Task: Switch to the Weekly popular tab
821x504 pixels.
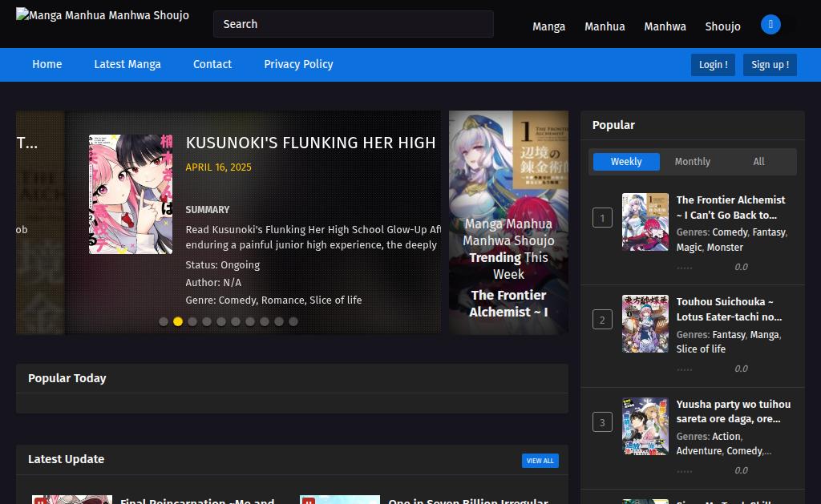Action: (626, 162)
